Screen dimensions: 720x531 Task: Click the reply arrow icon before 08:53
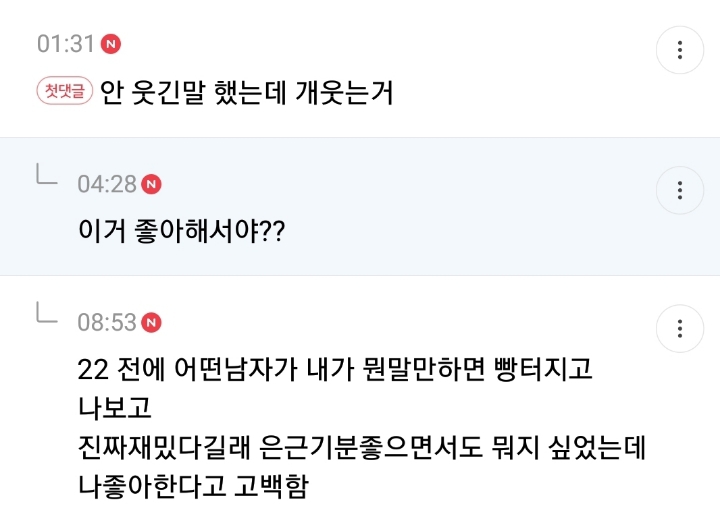(x=47, y=313)
